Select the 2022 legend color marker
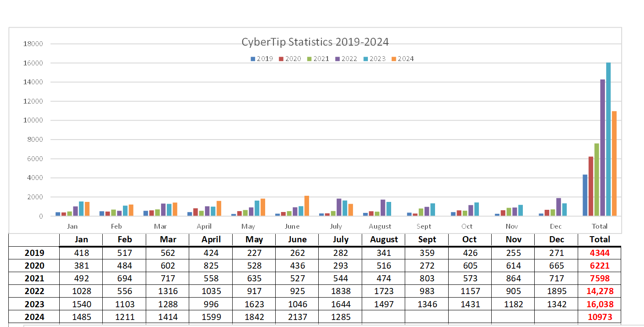 336,58
